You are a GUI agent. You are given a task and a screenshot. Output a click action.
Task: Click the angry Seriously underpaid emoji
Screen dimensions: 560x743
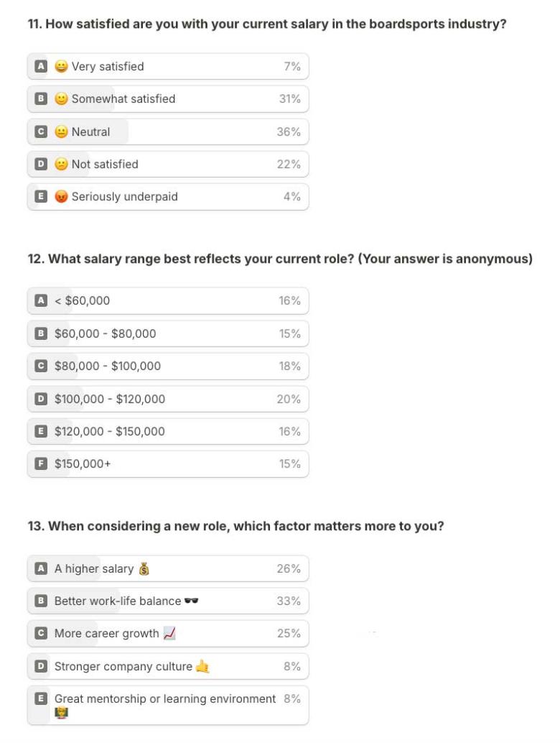click(x=62, y=197)
